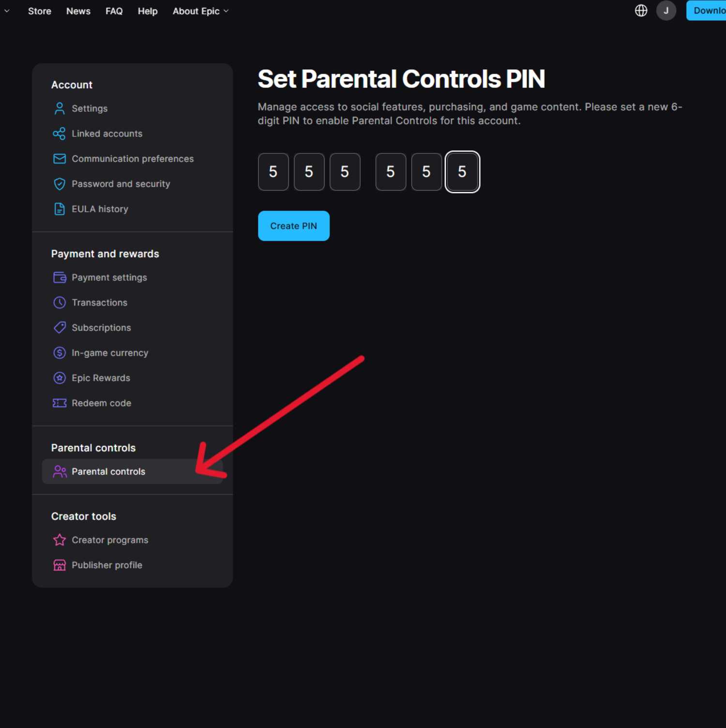This screenshot has height=728, width=726.
Task: Open the account avatar menu
Action: pyautogui.click(x=666, y=11)
